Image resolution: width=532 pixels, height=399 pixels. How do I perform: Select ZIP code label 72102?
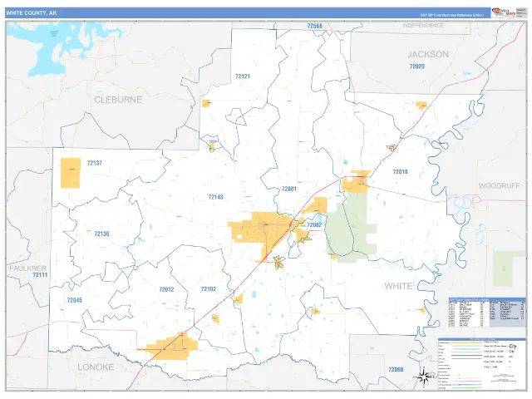click(209, 289)
